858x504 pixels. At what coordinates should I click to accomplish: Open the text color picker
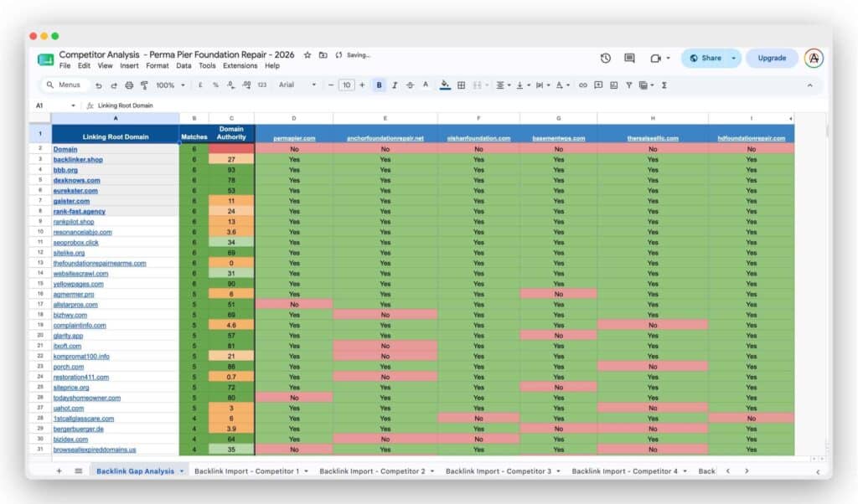pyautogui.click(x=425, y=85)
